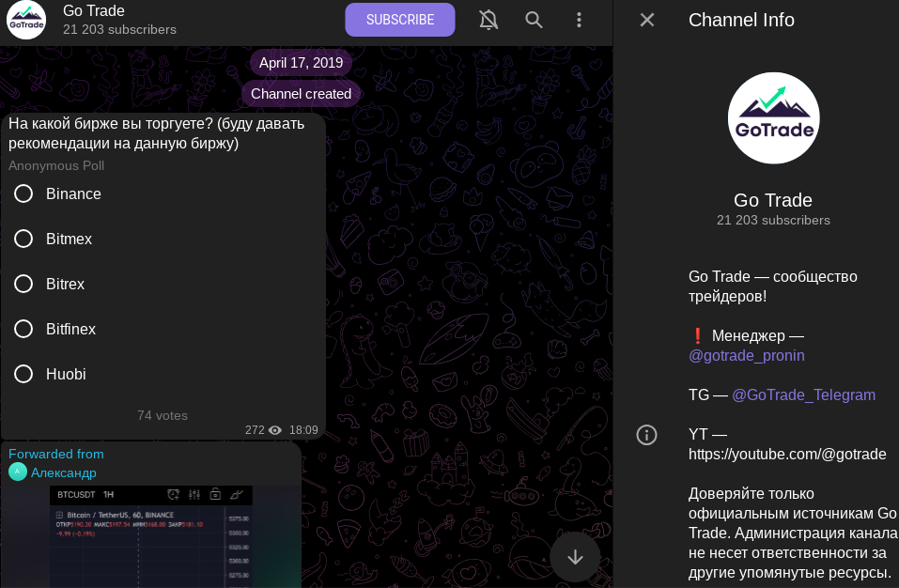Image resolution: width=899 pixels, height=588 pixels.
Task: Click the info icon beside the channel description
Action: (x=646, y=435)
